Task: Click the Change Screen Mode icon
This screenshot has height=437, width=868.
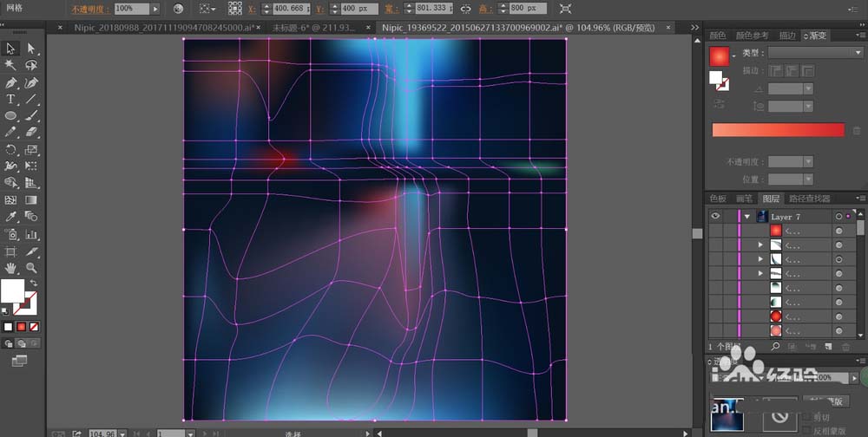Action: click(x=19, y=361)
